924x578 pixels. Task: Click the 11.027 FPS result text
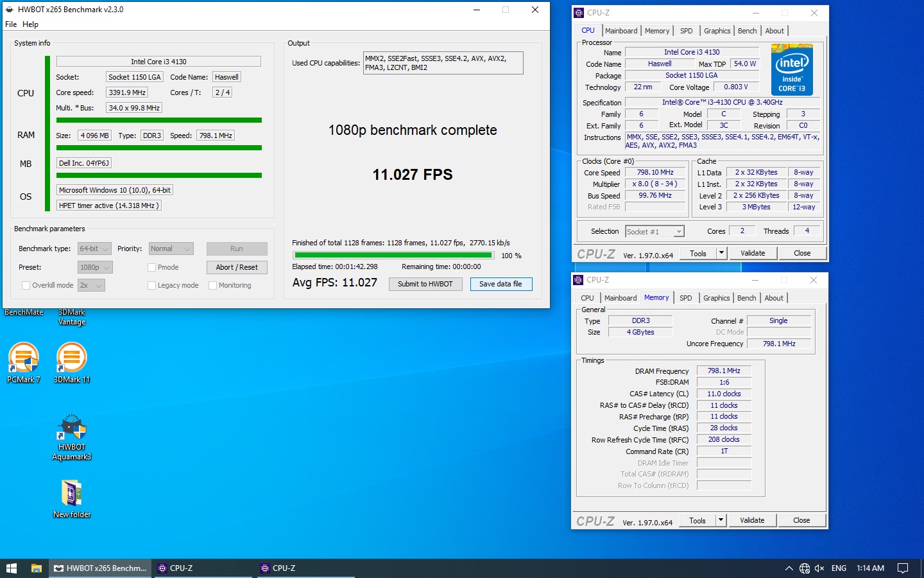(x=413, y=175)
